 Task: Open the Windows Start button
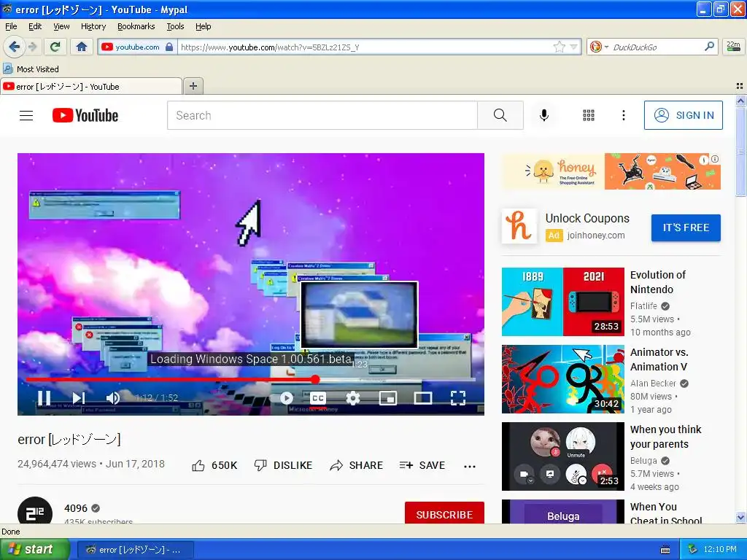(34, 549)
